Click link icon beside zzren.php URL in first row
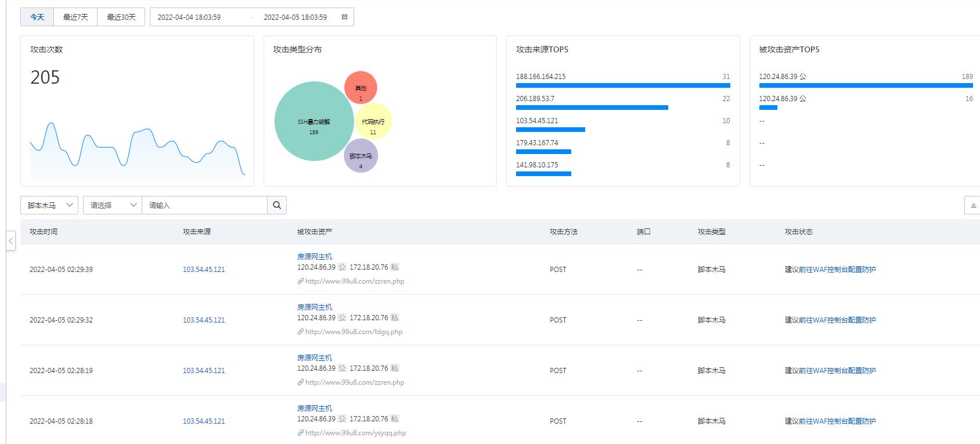The width and height of the screenshot is (980, 444). 301,281
